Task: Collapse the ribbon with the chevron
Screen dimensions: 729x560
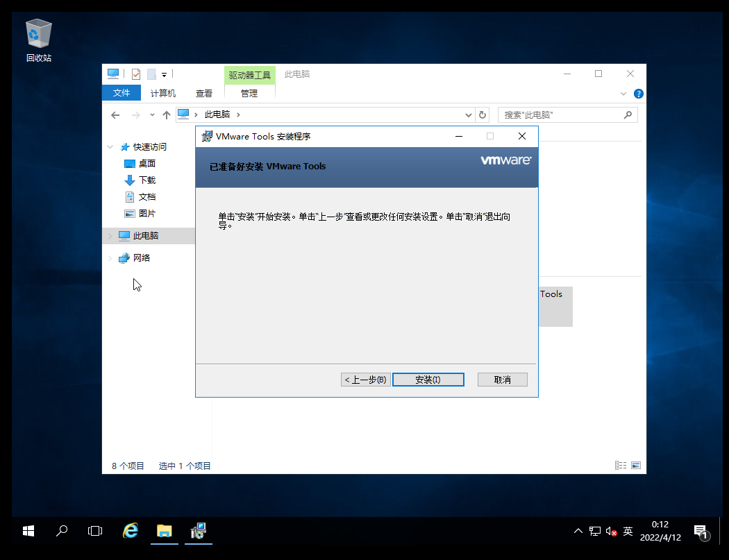Action: 623,94
